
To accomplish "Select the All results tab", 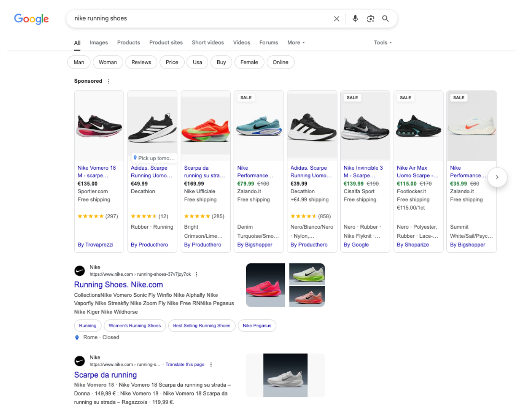I will (77, 43).
